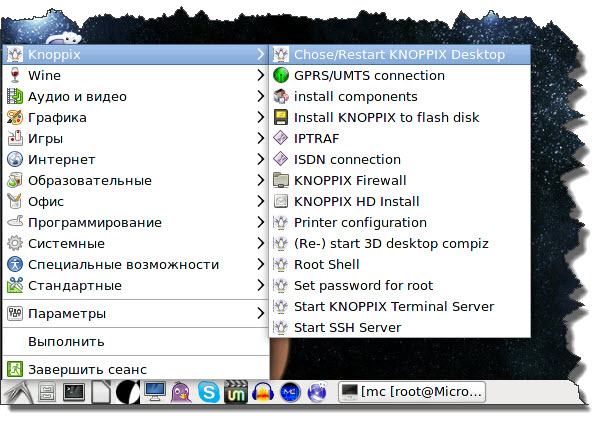Launch Root Shell
Viewport: 607px width, 421px height.
pos(400,264)
